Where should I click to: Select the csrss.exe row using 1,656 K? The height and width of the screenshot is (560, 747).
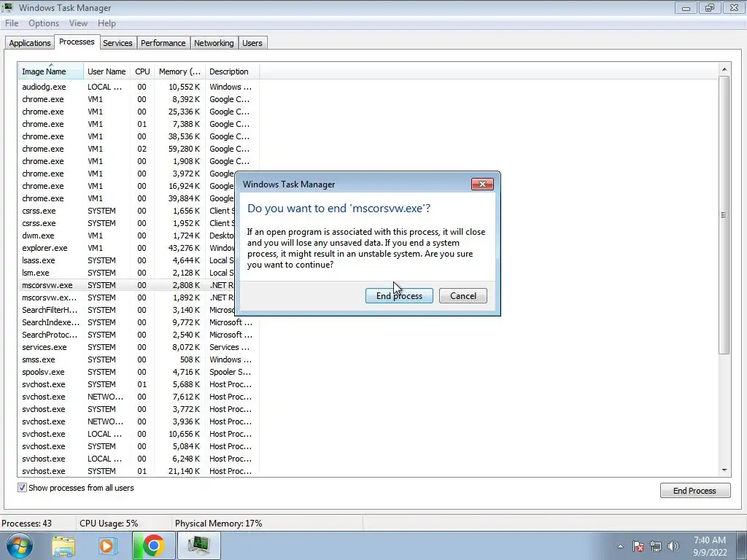click(127, 211)
